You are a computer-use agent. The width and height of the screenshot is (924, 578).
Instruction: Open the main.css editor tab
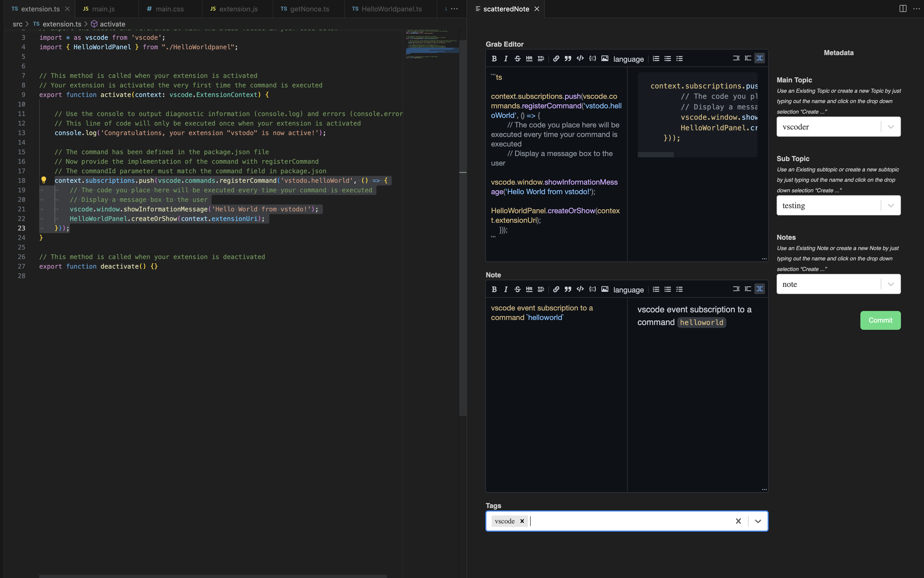(169, 9)
